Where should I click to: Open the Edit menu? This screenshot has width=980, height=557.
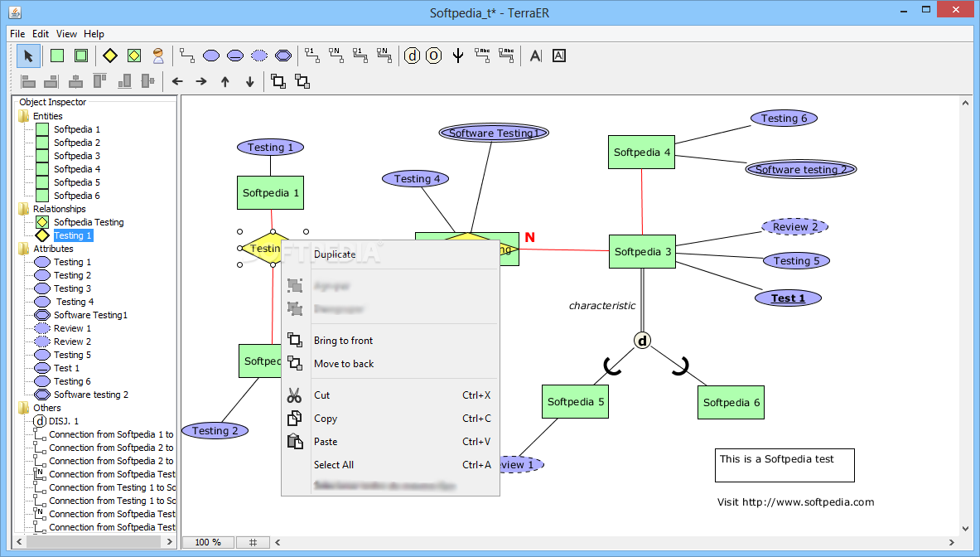tap(41, 34)
